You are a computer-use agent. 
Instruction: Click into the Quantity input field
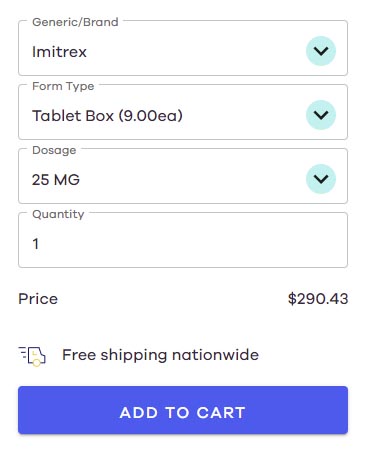pyautogui.click(x=183, y=240)
